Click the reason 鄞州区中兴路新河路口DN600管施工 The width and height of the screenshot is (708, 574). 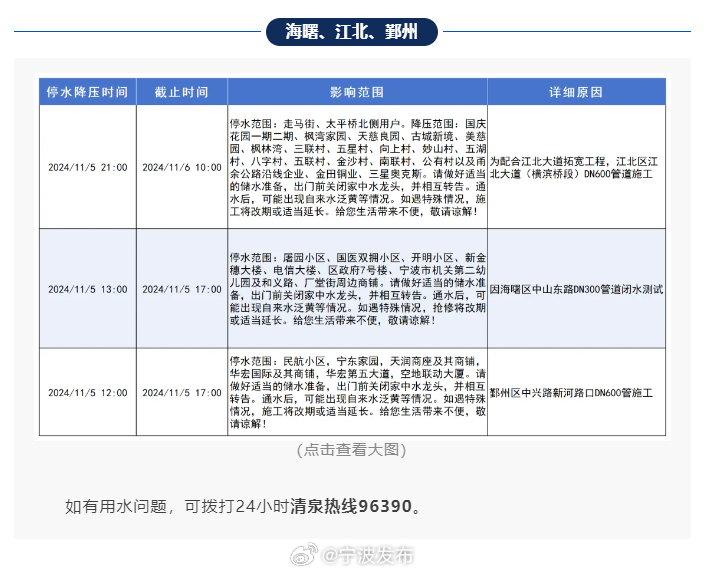pyautogui.click(x=571, y=393)
